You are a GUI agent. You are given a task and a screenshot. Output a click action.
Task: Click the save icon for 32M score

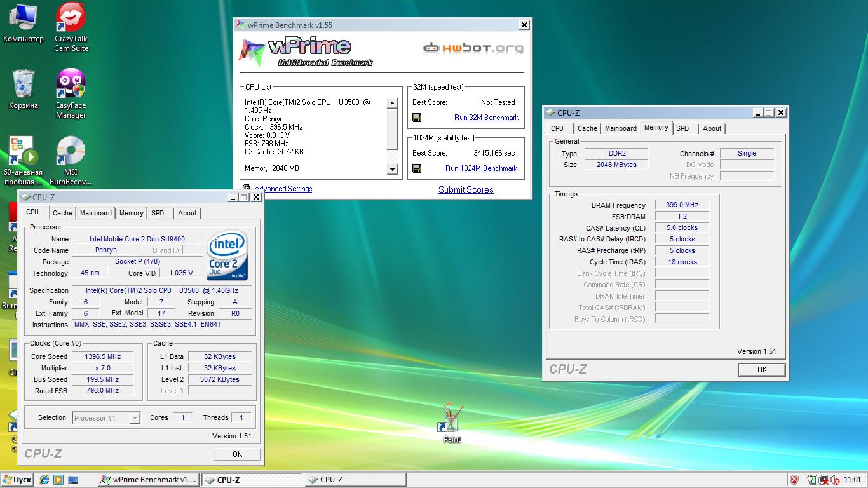[417, 118]
